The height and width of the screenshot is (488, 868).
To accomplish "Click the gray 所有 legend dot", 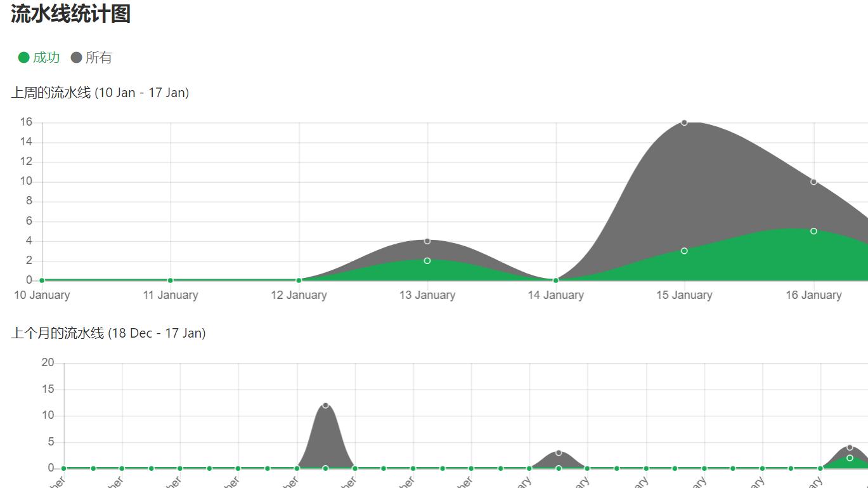I will click(77, 58).
